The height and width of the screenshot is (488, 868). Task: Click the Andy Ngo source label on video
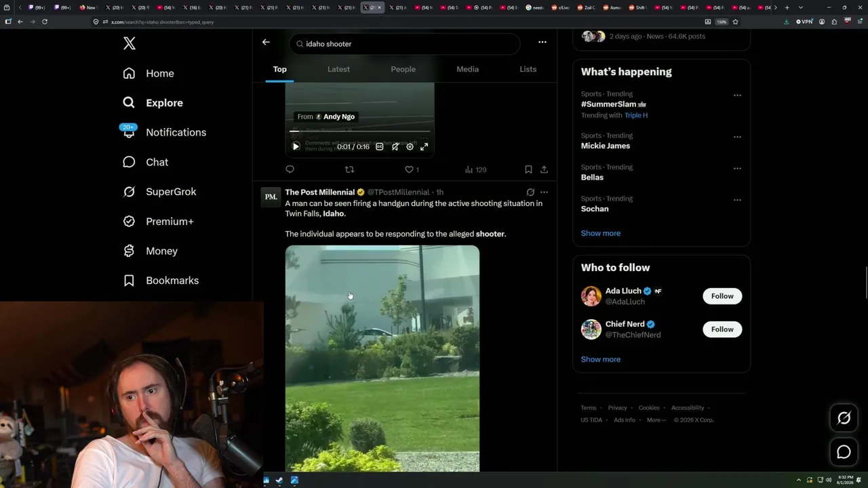pyautogui.click(x=326, y=117)
